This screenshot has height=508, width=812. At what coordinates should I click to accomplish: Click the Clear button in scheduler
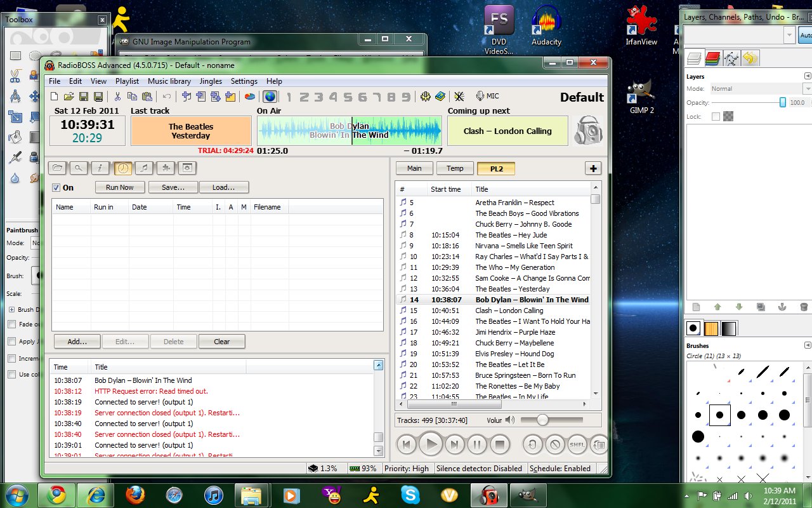(222, 341)
